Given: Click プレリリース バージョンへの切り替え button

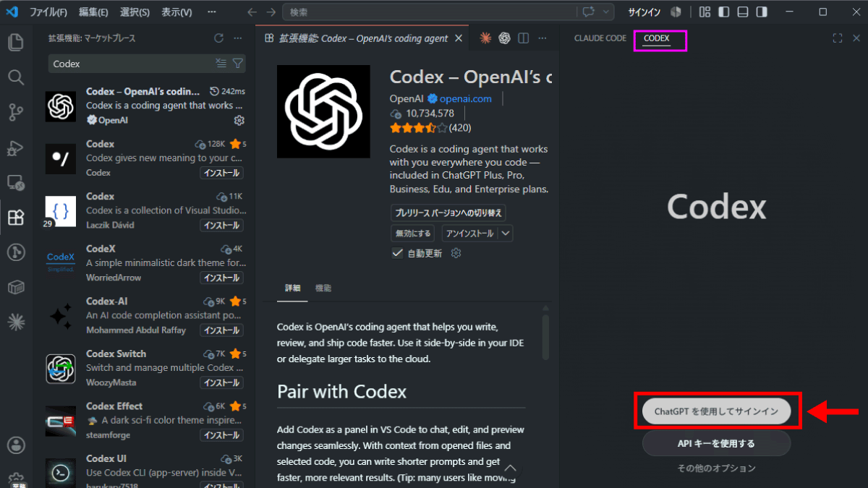Looking at the screenshot, I should [x=448, y=213].
